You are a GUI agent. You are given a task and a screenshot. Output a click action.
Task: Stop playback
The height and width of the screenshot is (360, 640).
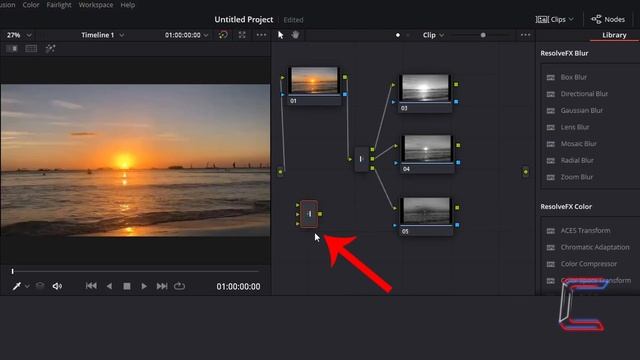(x=127, y=286)
